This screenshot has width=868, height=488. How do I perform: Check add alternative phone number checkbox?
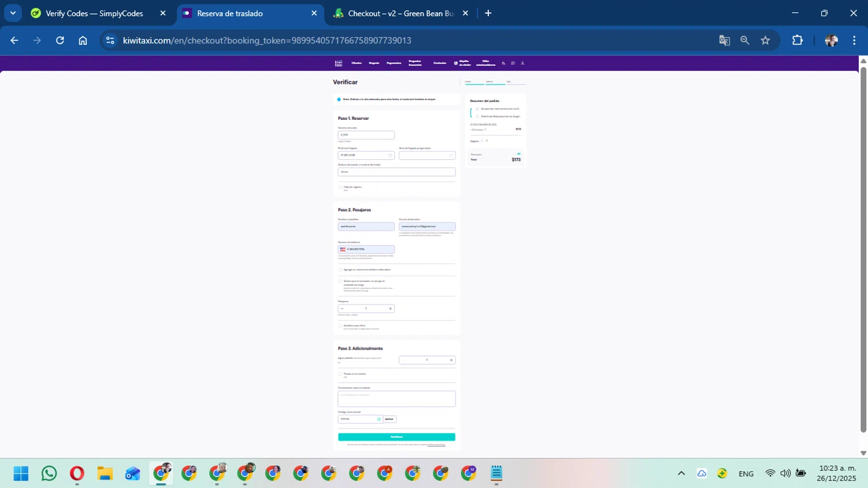tap(340, 270)
